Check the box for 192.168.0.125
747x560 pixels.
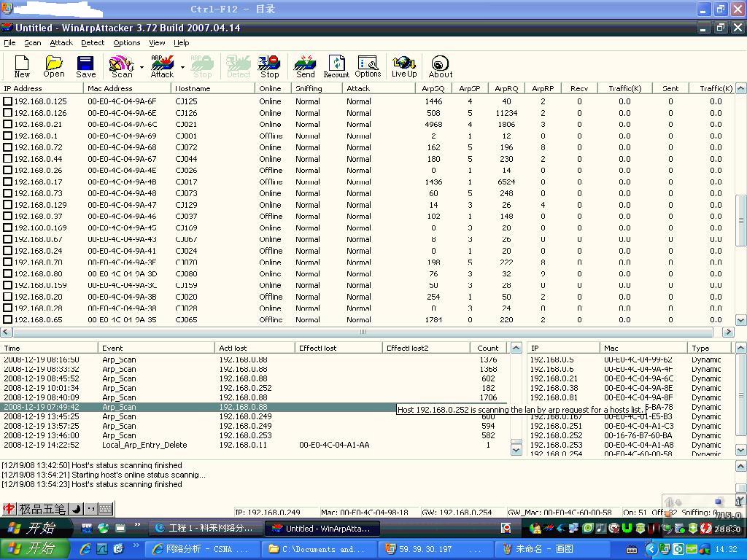point(8,101)
